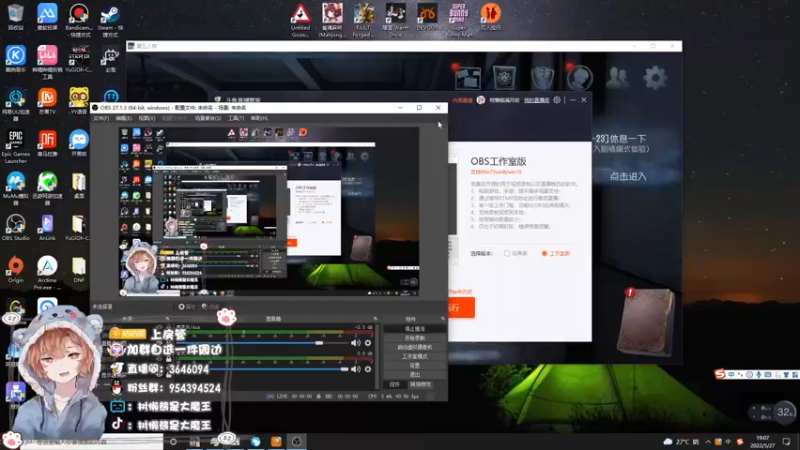Screen dimensions: 800x450
Task: Click 滤镜 button above OBS sources
Action: point(210,307)
